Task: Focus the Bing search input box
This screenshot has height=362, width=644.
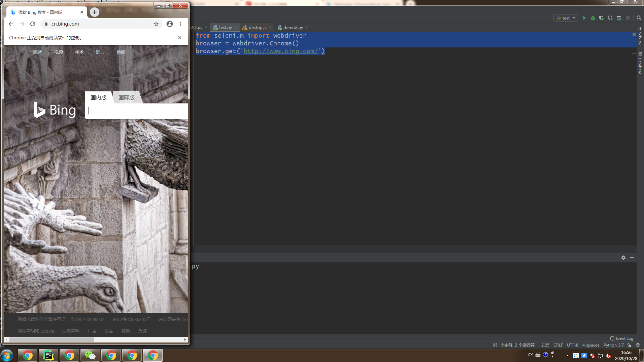Action: point(137,111)
